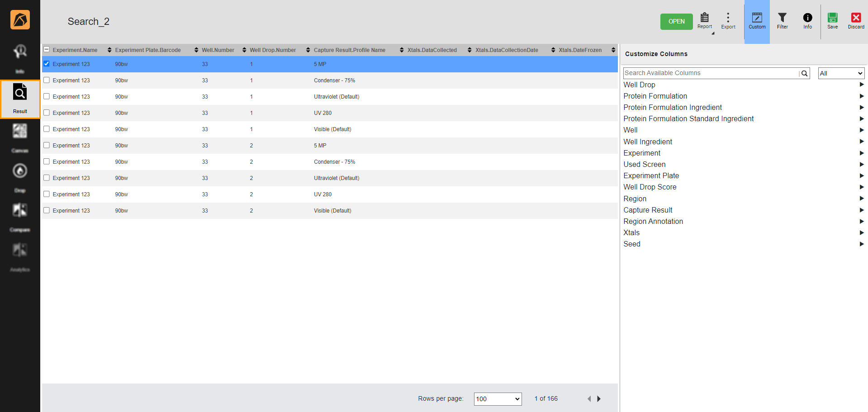Go to the next results page arrow
The width and height of the screenshot is (868, 412).
point(599,398)
